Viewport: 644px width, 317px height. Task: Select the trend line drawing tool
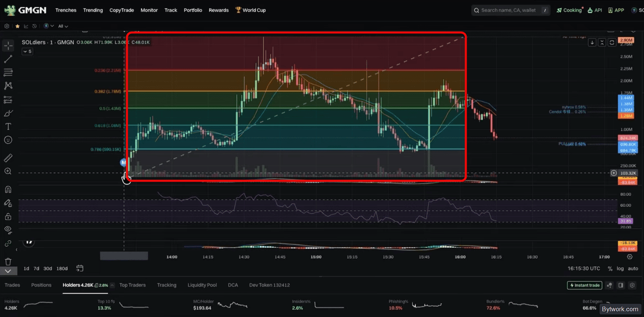pyautogui.click(x=8, y=59)
